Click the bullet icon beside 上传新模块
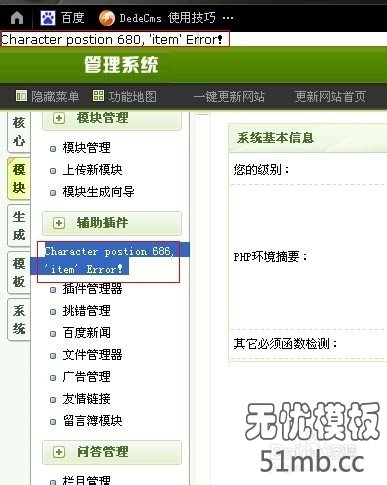This screenshot has width=387, height=485. pos(53,171)
